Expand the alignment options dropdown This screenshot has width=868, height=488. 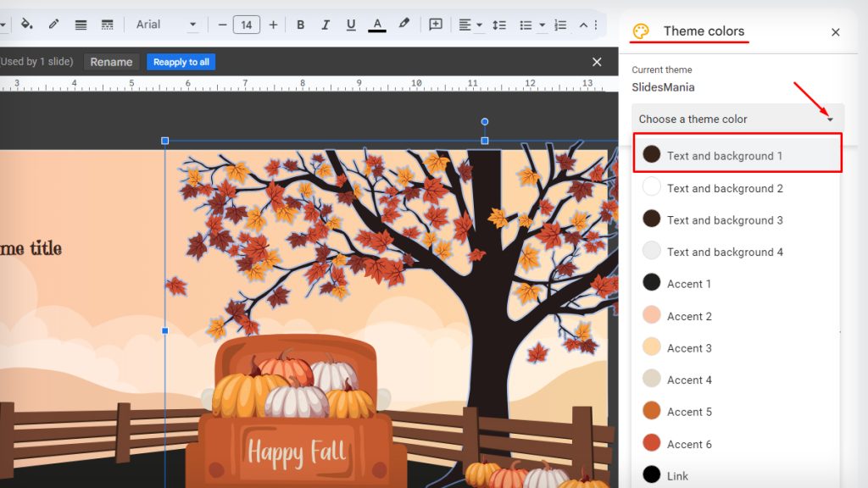tap(477, 25)
